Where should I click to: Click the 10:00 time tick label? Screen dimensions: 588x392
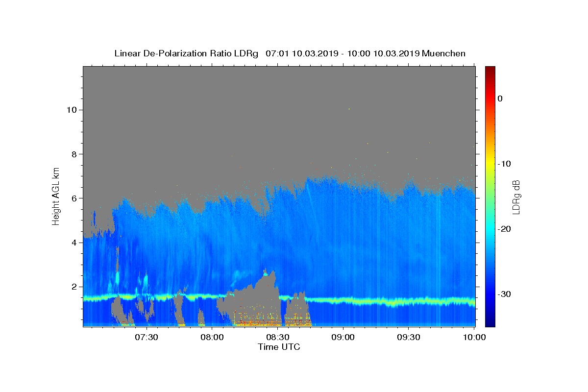[x=474, y=337]
